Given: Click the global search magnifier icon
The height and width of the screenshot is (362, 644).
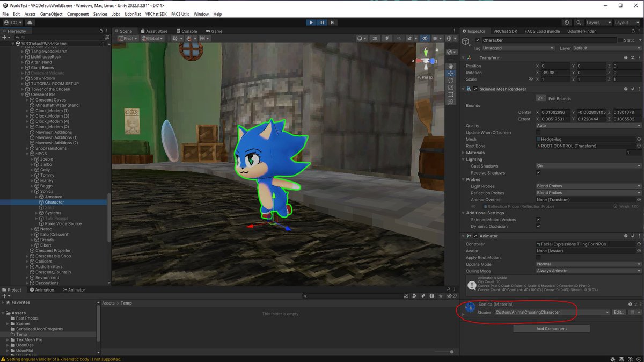Looking at the screenshot, I should point(578,23).
